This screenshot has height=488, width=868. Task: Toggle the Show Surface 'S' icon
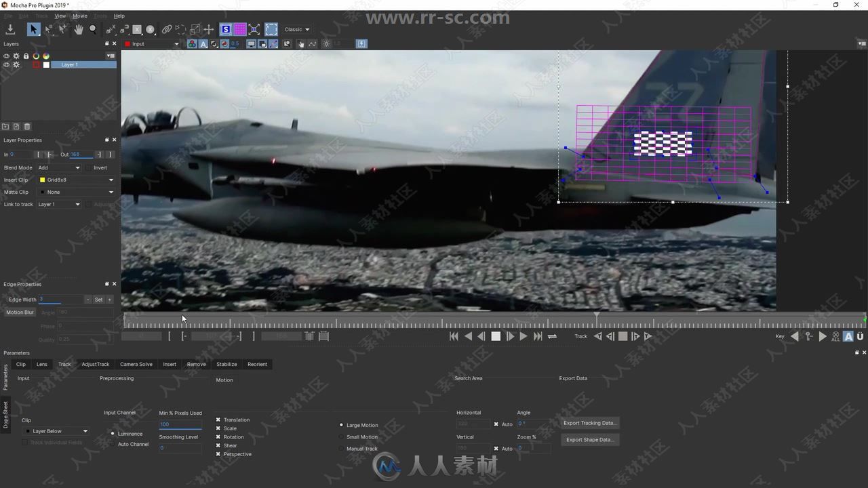(x=226, y=29)
